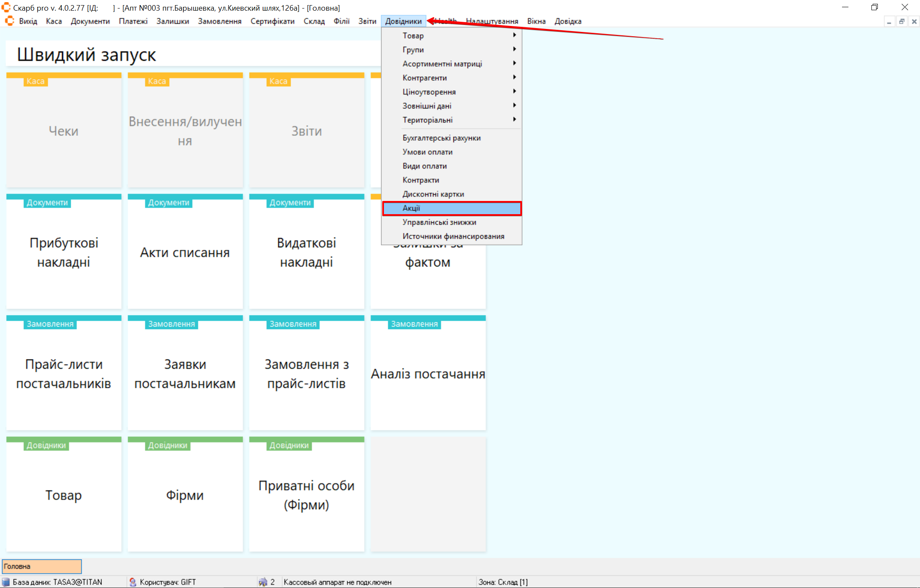Click the Скарб app logo icon in menu bar
Screen dimensions: 920x588
(9, 21)
